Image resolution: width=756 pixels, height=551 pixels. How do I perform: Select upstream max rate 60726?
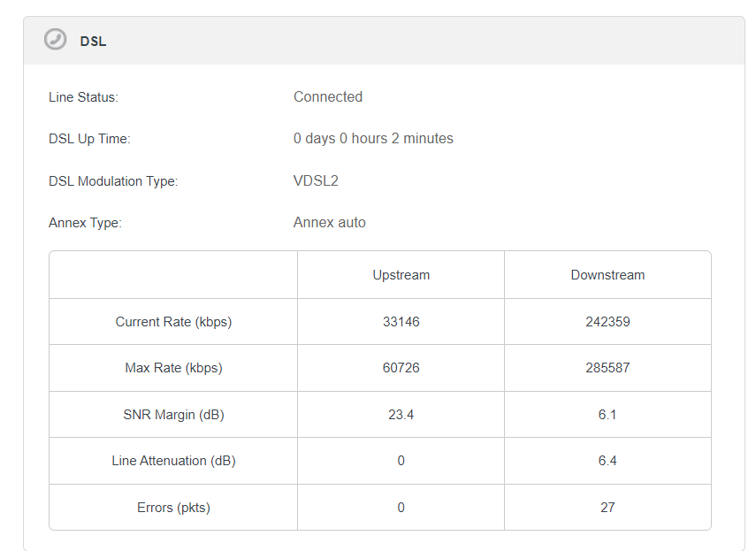click(x=401, y=368)
